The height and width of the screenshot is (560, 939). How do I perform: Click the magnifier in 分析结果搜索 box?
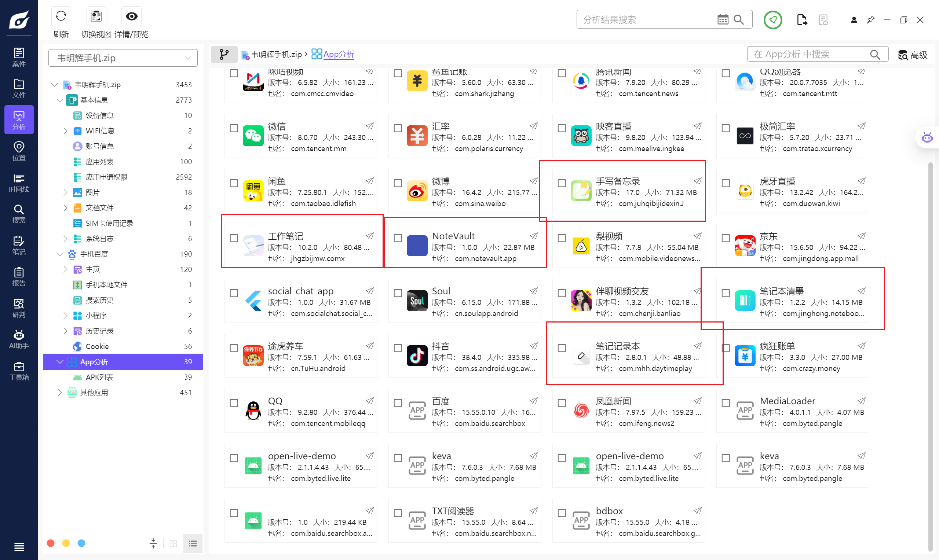click(738, 20)
